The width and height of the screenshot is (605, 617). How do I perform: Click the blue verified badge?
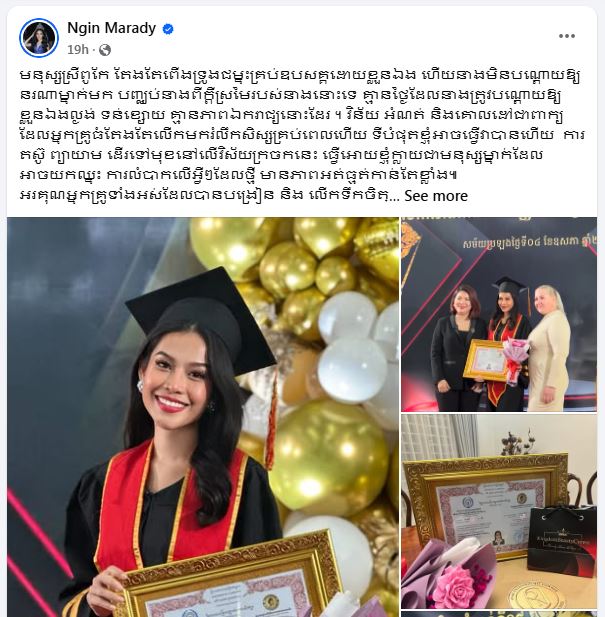(x=168, y=29)
